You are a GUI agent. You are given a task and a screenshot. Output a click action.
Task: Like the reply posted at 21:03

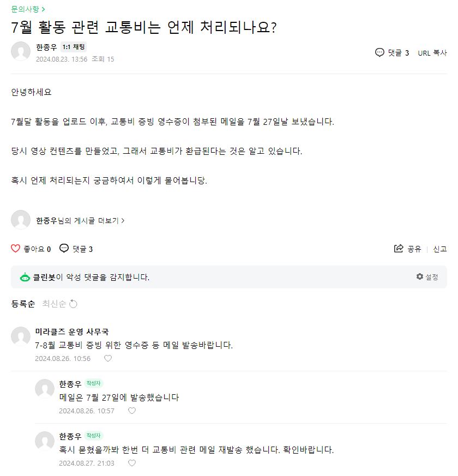point(132,463)
